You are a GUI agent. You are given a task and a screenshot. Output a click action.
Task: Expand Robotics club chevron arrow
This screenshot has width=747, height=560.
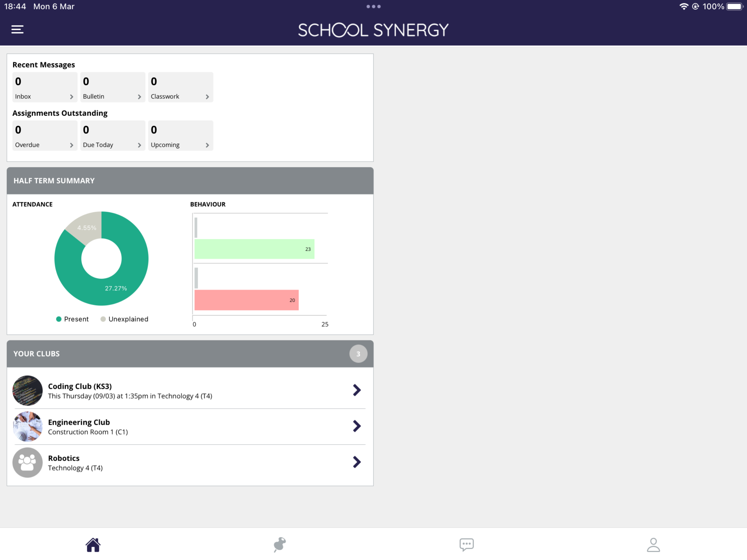point(357,462)
